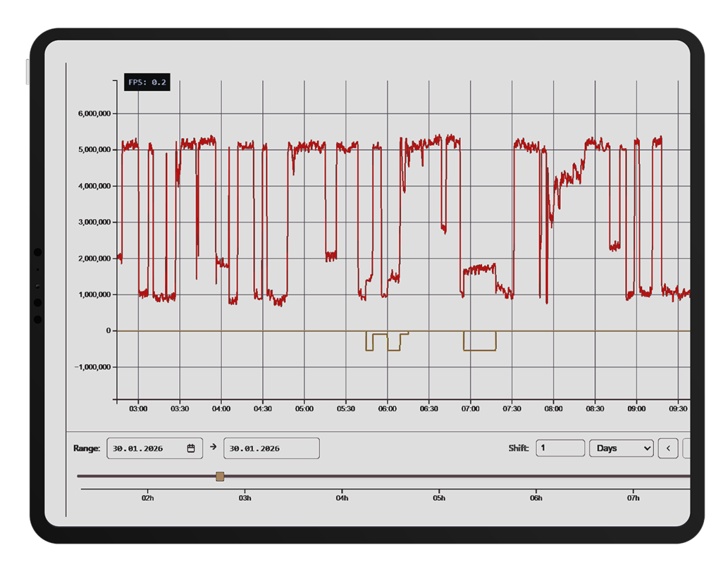Click the arrow between the range dates

point(213,448)
